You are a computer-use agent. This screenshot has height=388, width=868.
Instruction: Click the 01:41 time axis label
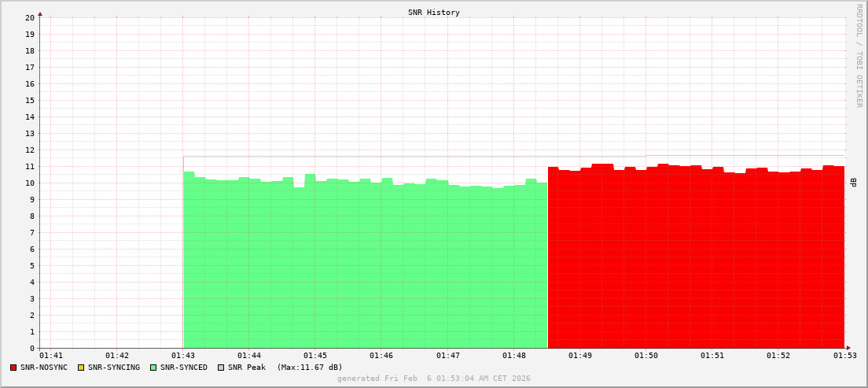click(50, 356)
